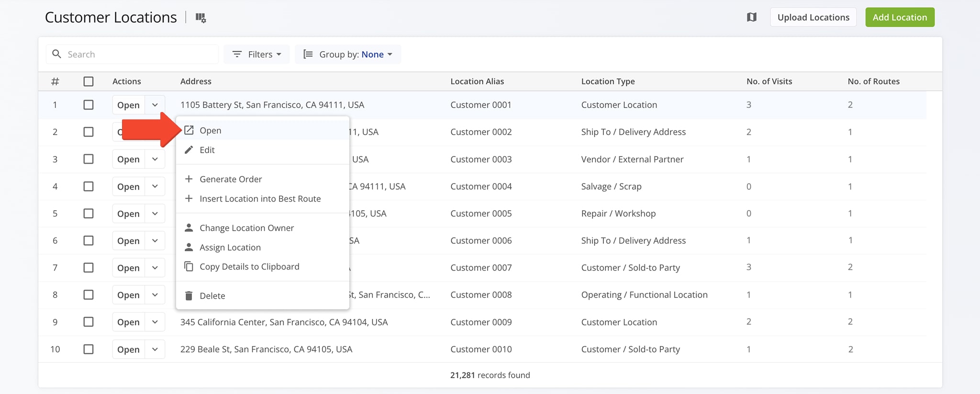Click the plus icon beside Generate Order
Viewport: 980px width, 394px height.
pos(189,179)
